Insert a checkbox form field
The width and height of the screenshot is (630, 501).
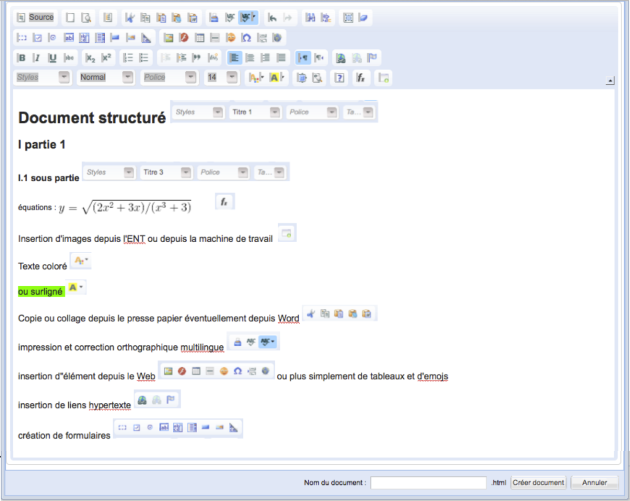point(37,38)
